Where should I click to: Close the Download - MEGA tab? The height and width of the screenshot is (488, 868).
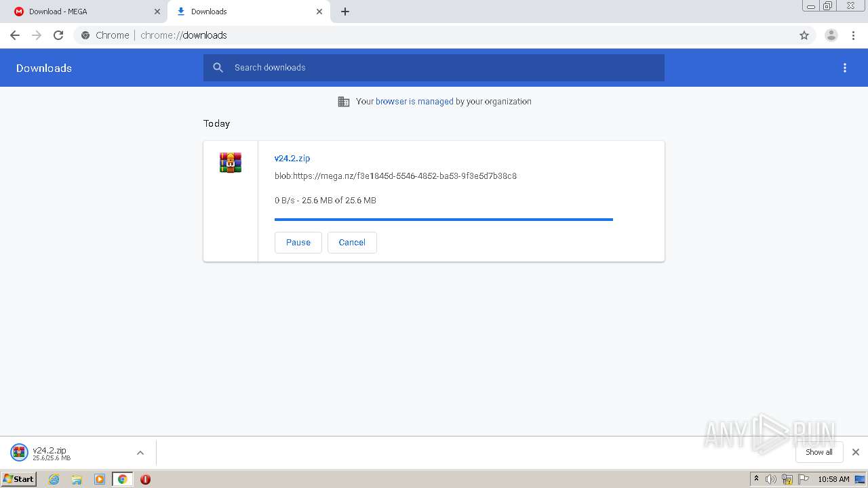pos(157,12)
